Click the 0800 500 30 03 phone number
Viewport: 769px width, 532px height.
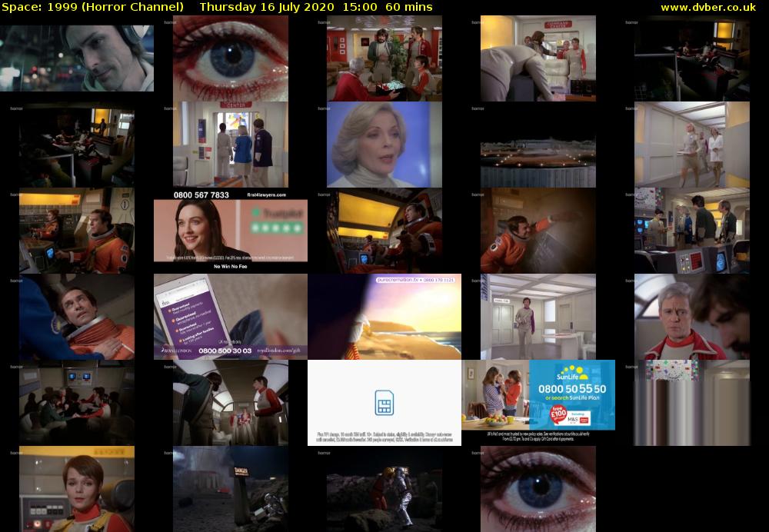[225, 351]
